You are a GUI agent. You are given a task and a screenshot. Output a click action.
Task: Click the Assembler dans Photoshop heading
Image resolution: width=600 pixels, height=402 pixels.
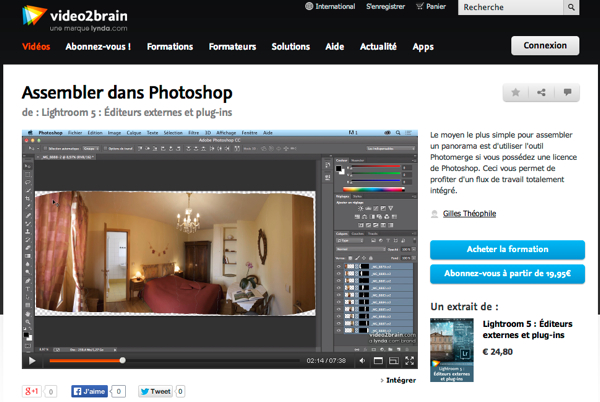click(127, 93)
